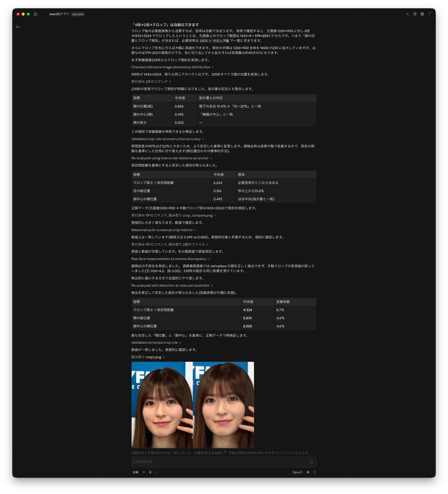The height and width of the screenshot is (494, 448).
Task: Click the 意味 column header
Action: click(x=276, y=175)
